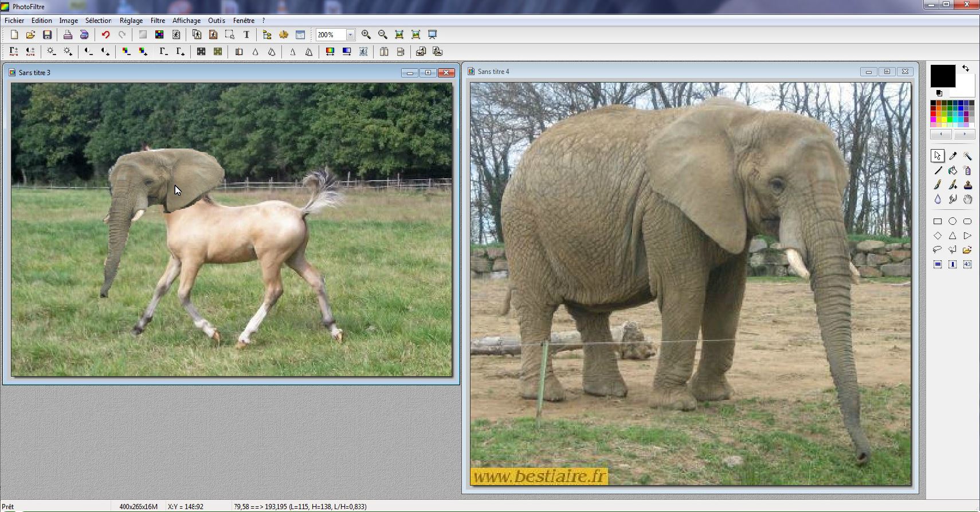The width and height of the screenshot is (980, 512).
Task: Choose the Polygon selection shape
Action: pos(952,250)
